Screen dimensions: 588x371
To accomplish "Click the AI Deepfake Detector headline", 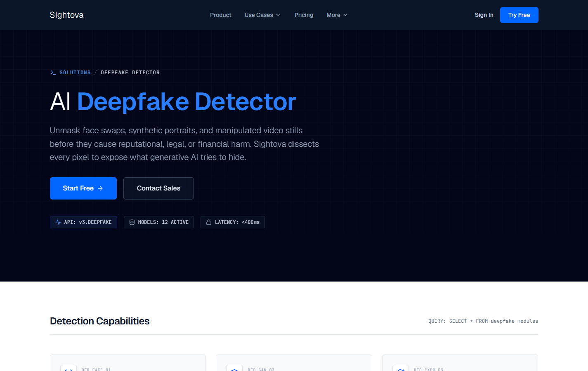I will pyautogui.click(x=173, y=101).
